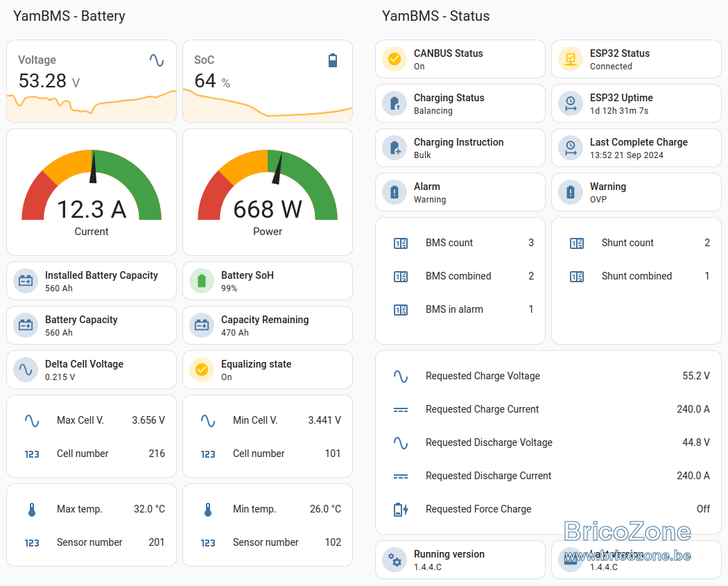728x586 pixels.
Task: Click the YamBMS - Status heading
Action: pyautogui.click(x=435, y=16)
